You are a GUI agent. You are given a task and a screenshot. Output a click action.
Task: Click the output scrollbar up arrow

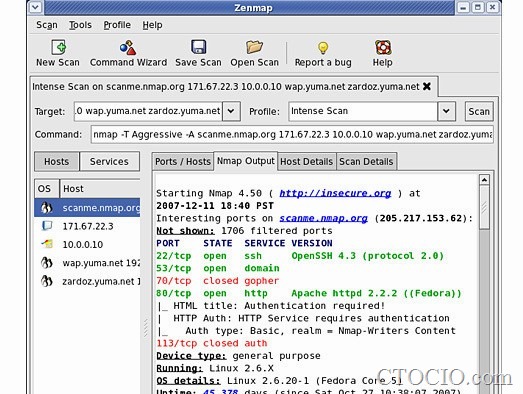pos(484,180)
